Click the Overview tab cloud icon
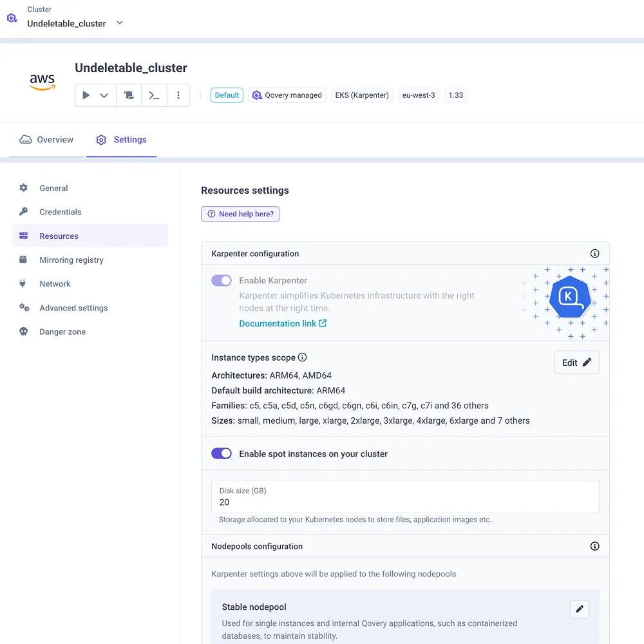644x644 pixels. tap(26, 140)
